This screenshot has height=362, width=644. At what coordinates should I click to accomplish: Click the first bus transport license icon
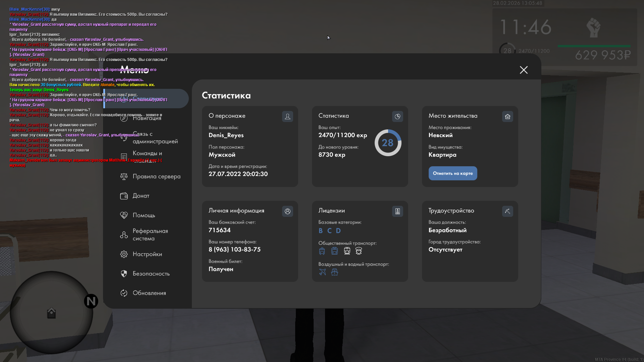tap(322, 251)
